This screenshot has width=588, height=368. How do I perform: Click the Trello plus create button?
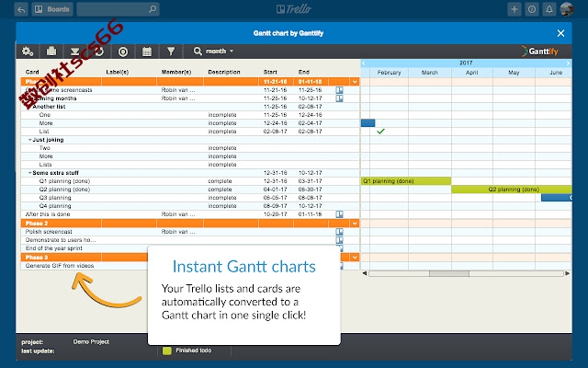[x=514, y=9]
